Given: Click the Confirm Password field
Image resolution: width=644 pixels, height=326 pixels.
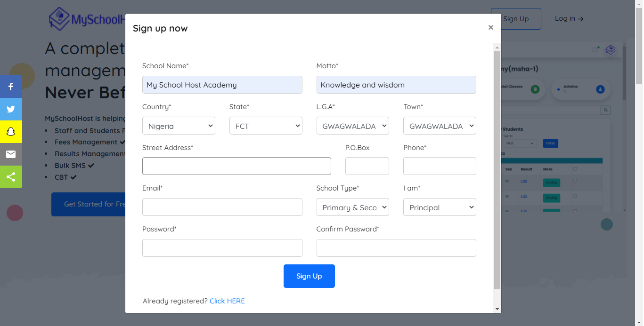Looking at the screenshot, I should [x=396, y=248].
